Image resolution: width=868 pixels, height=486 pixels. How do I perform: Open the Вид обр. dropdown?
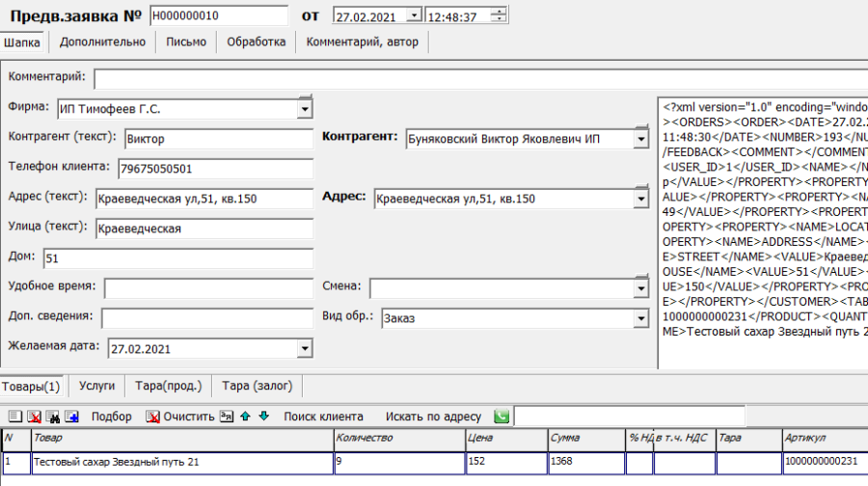pyautogui.click(x=640, y=317)
